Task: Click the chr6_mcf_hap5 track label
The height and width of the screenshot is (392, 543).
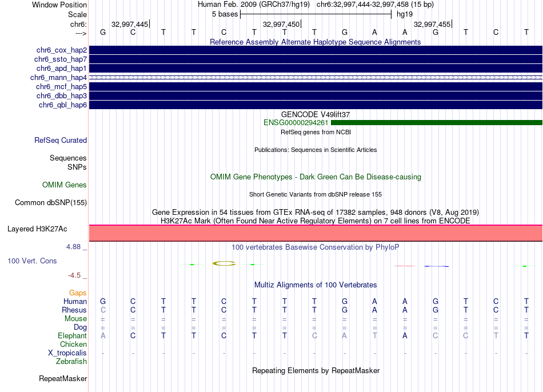Action: tap(61, 87)
